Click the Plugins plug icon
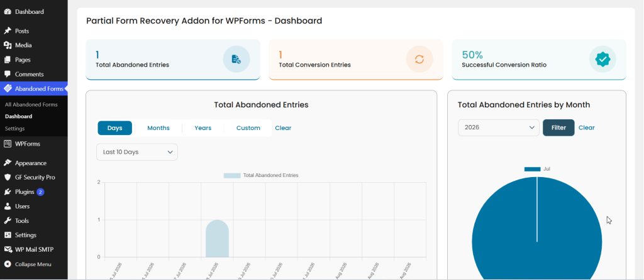The height and width of the screenshot is (280, 644). (x=8, y=192)
